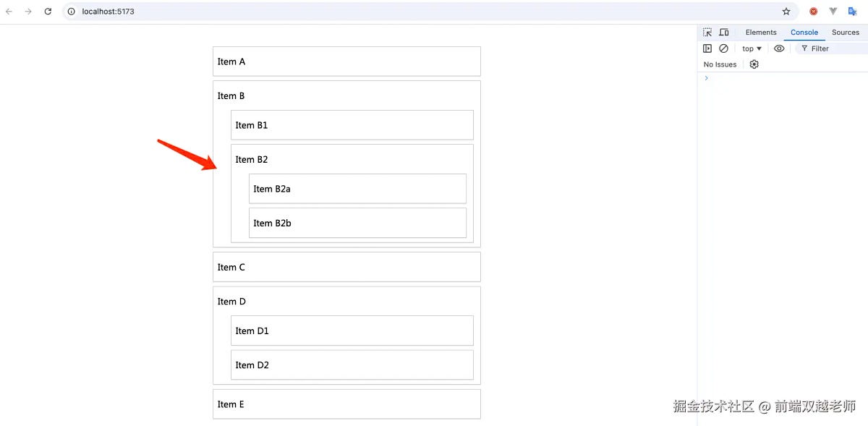Screen dimensions: 868x426
Task: Click the red recording indicator icon
Action: 812,11
